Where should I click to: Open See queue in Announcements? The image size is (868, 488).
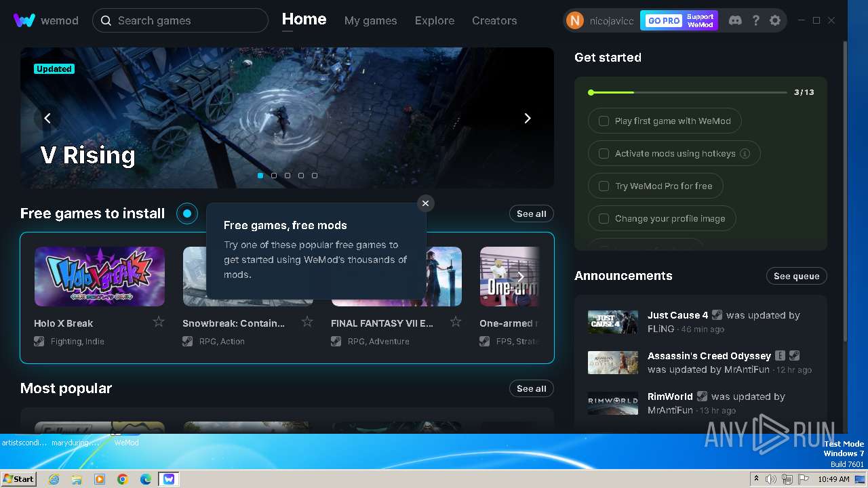(x=796, y=276)
